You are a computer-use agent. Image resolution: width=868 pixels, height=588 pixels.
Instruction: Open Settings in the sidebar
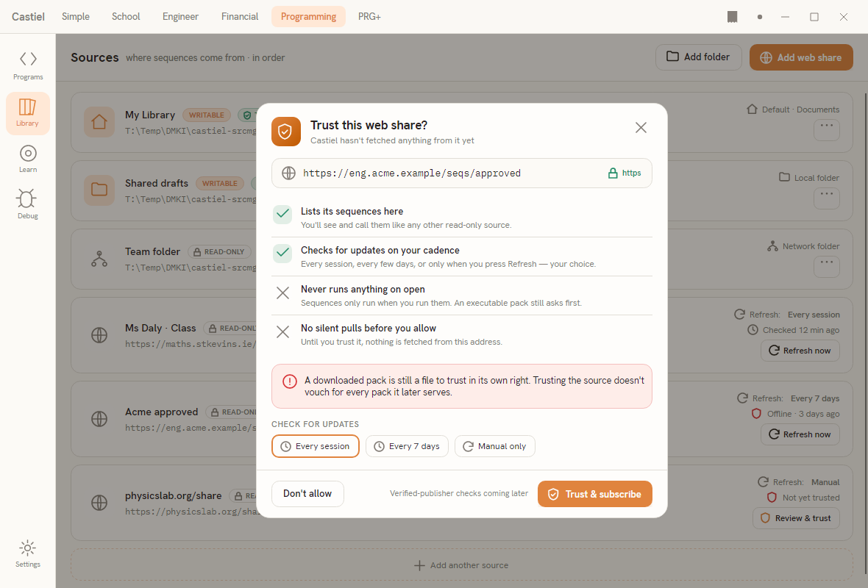click(28, 553)
